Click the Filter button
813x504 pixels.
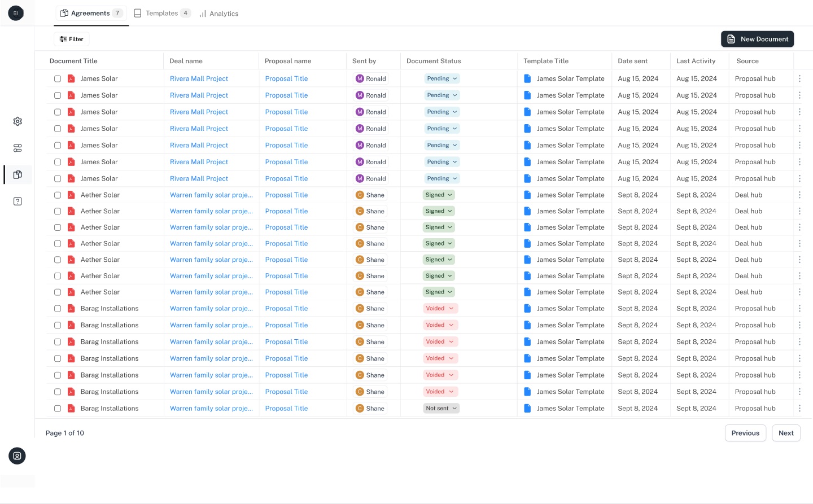coord(72,39)
